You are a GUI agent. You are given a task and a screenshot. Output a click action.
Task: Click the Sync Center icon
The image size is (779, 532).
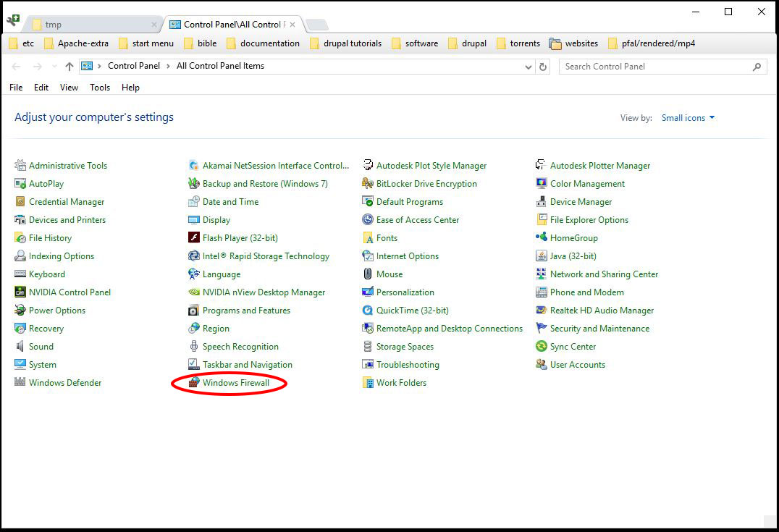[x=541, y=346]
